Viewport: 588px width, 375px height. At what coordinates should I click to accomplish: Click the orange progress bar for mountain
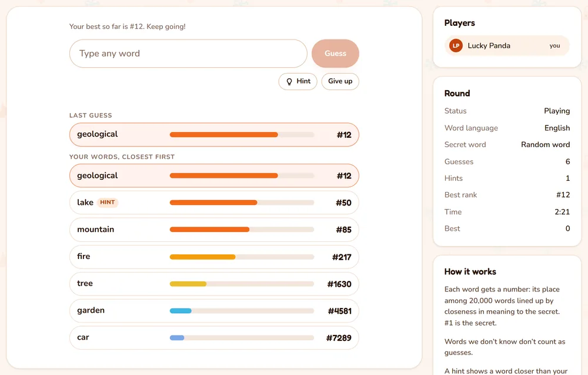tap(210, 230)
